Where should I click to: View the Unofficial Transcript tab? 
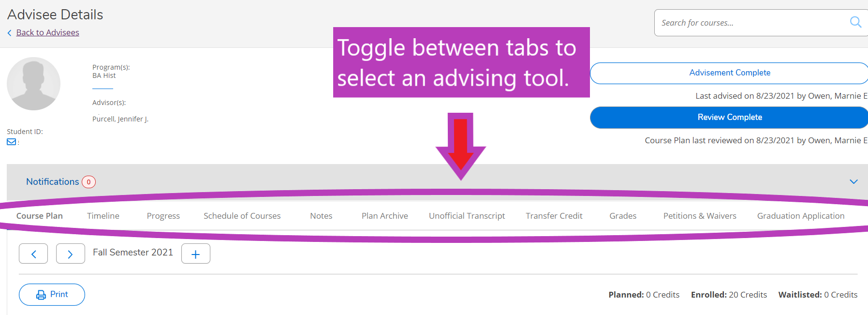pyautogui.click(x=467, y=216)
